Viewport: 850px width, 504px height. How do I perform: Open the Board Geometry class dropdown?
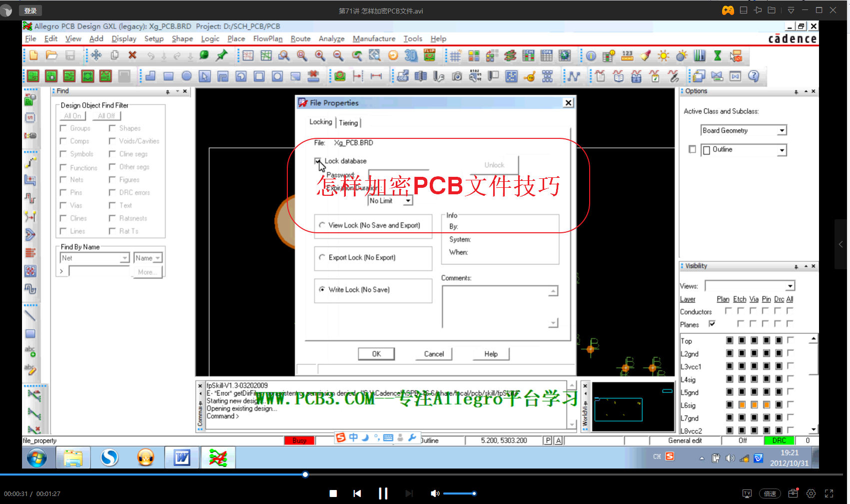(782, 130)
